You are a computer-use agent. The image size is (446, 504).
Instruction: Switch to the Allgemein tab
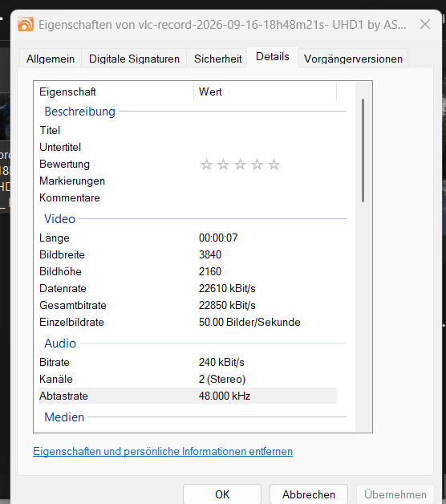(51, 59)
